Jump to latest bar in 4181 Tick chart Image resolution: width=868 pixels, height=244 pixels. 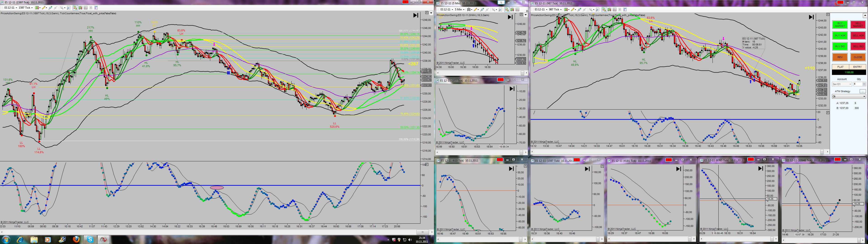tap(679, 169)
